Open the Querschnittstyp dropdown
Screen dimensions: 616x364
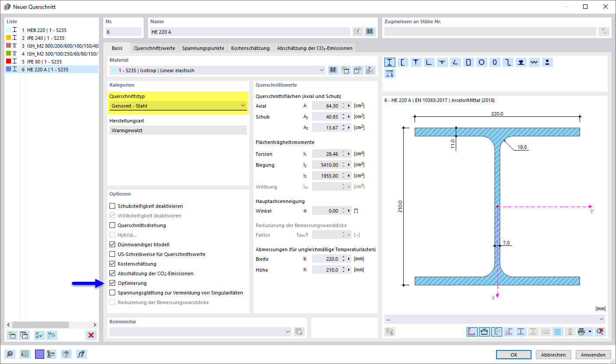pyautogui.click(x=178, y=106)
